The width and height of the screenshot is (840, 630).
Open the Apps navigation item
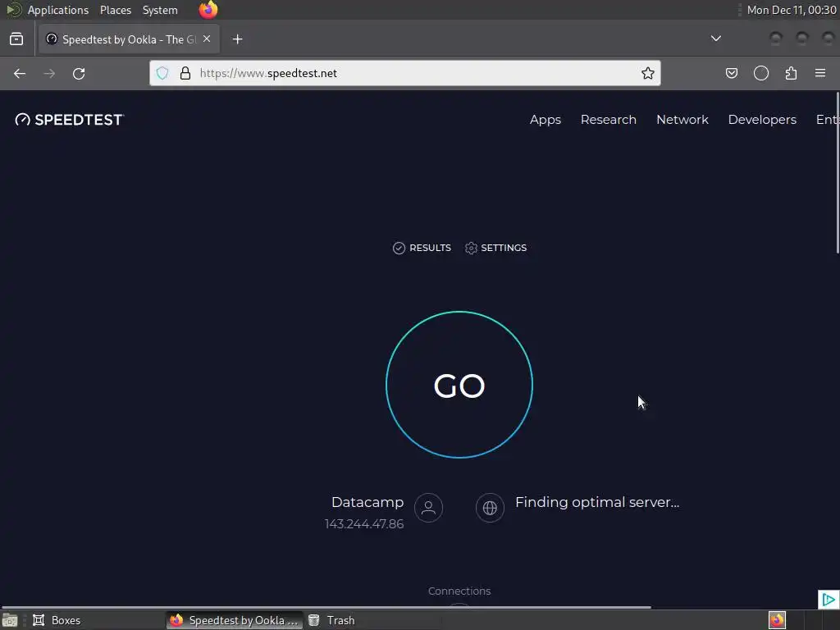tap(546, 120)
